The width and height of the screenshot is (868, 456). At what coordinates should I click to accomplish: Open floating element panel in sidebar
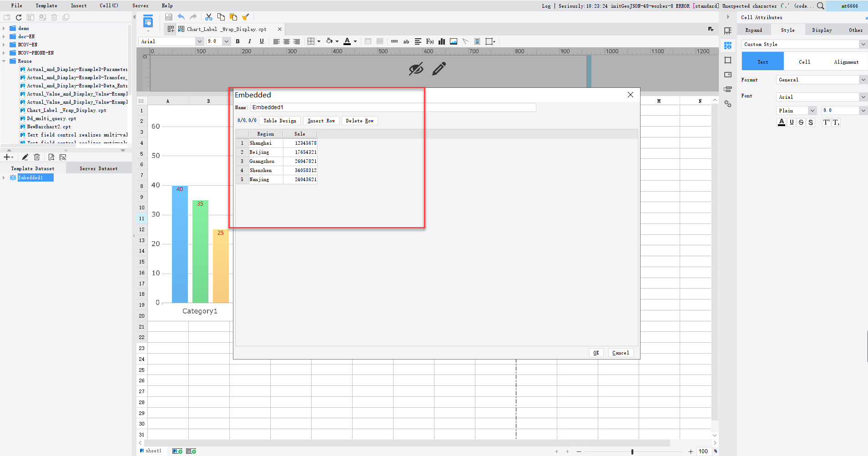728,60
